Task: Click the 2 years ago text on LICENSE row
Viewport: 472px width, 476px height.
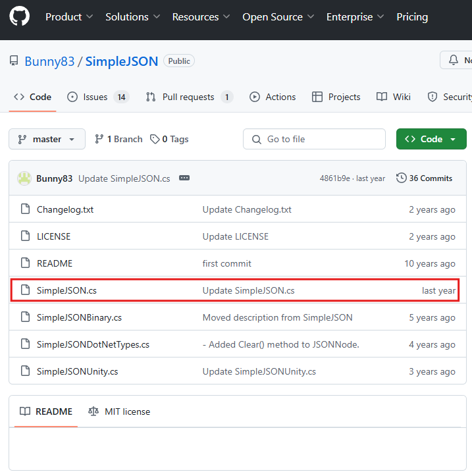Action: (x=432, y=237)
